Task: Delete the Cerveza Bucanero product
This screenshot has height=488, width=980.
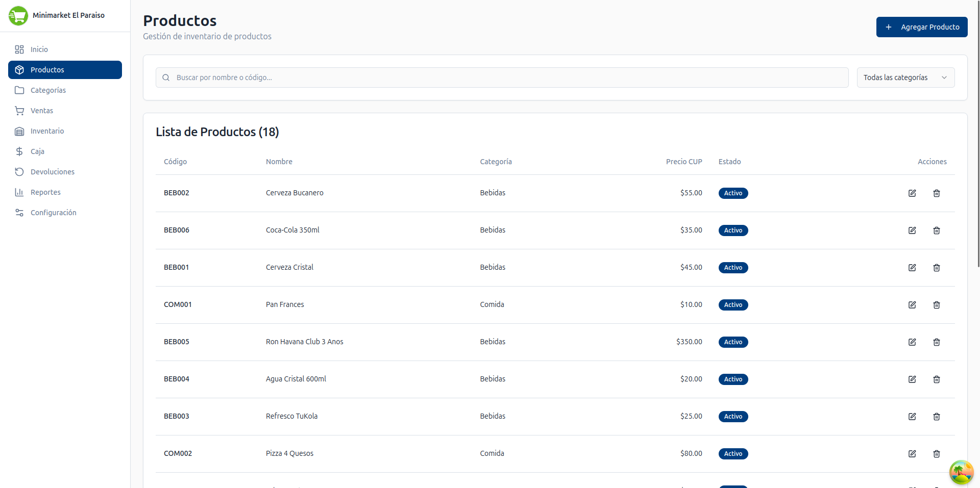Action: click(937, 193)
